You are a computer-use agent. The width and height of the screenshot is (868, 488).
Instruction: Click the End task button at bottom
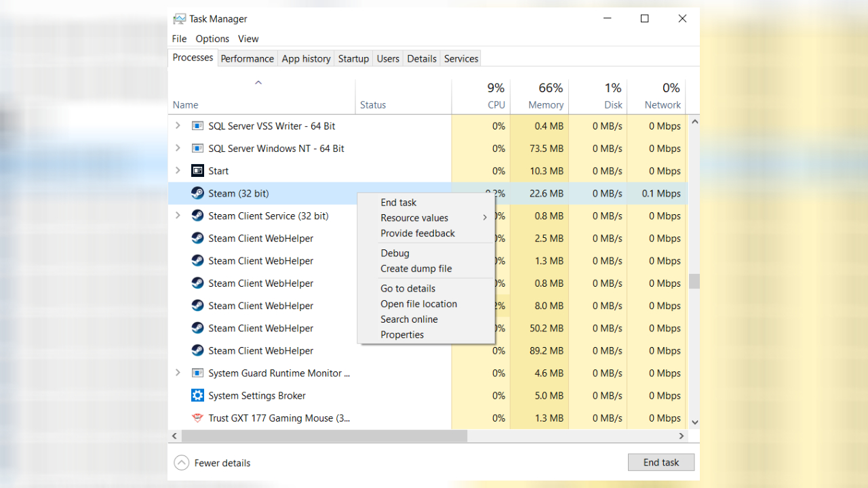[661, 462]
